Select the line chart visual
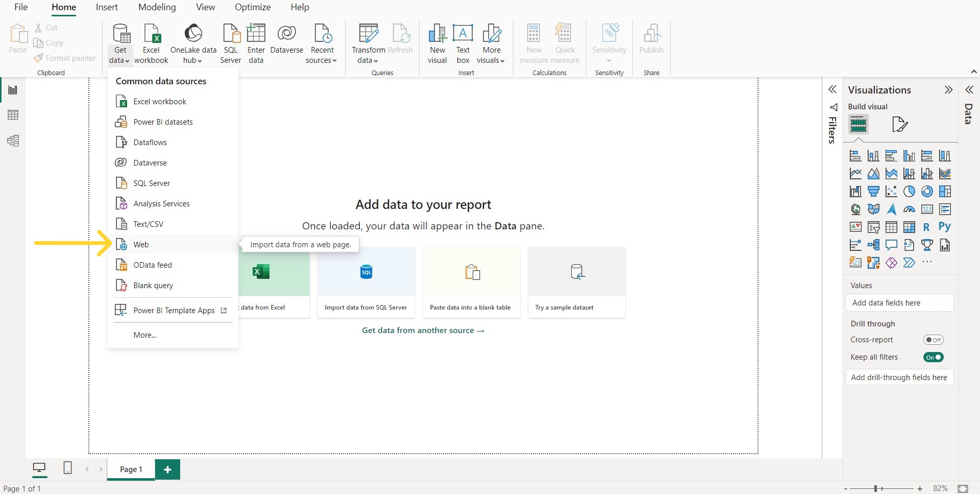Viewport: 980px width, 494px height. point(855,174)
